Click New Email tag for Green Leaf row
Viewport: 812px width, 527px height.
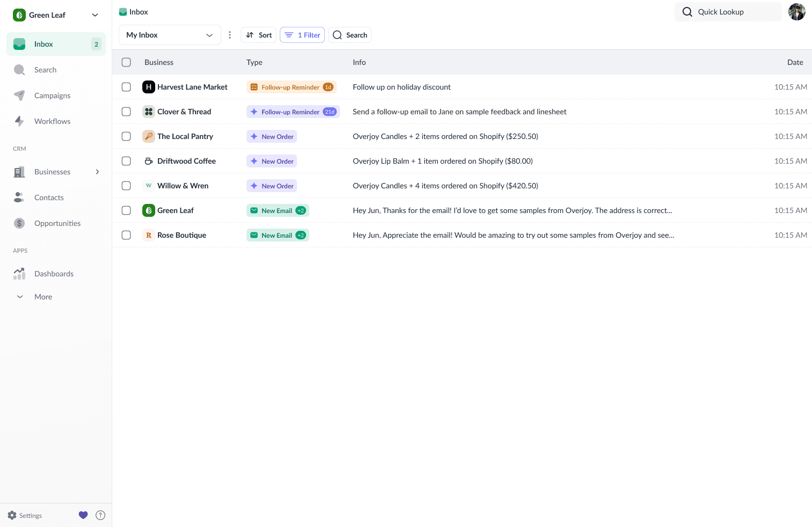(278, 210)
